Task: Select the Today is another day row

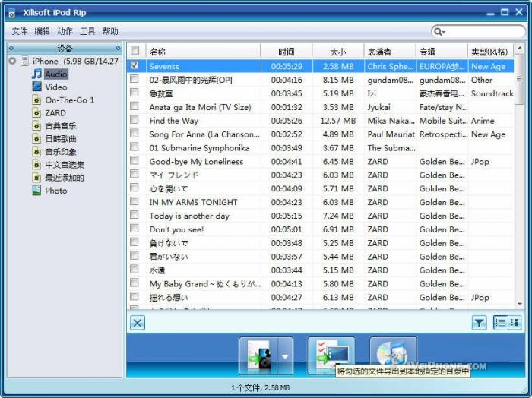Action: click(x=321, y=216)
